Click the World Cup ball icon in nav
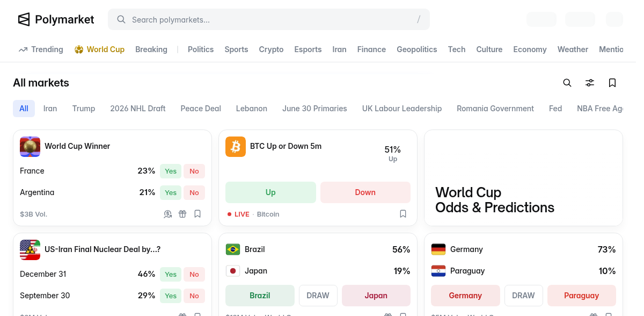The image size is (644, 316). click(79, 49)
